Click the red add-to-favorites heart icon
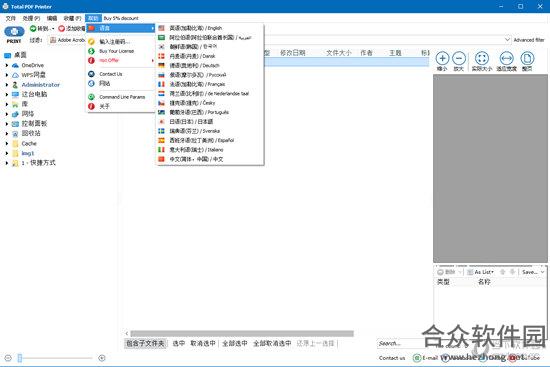Image resolution: width=550 pixels, height=367 pixels. (x=61, y=28)
